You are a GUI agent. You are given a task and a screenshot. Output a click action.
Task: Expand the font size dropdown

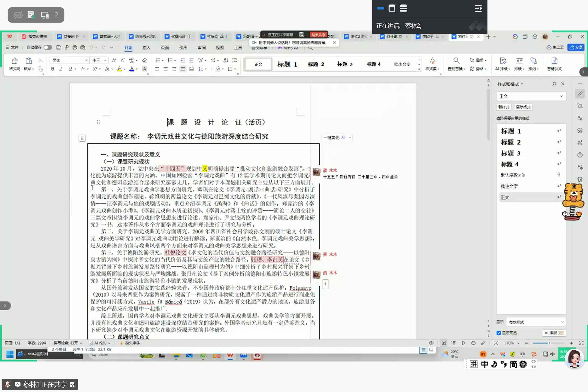click(x=105, y=60)
